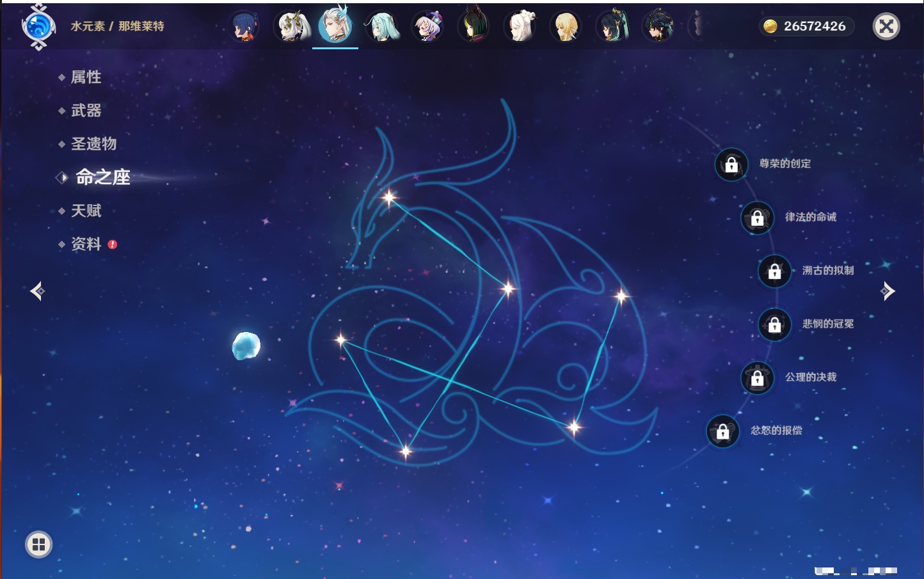
Task: Click the Hydro element emblem icon
Action: tap(38, 27)
